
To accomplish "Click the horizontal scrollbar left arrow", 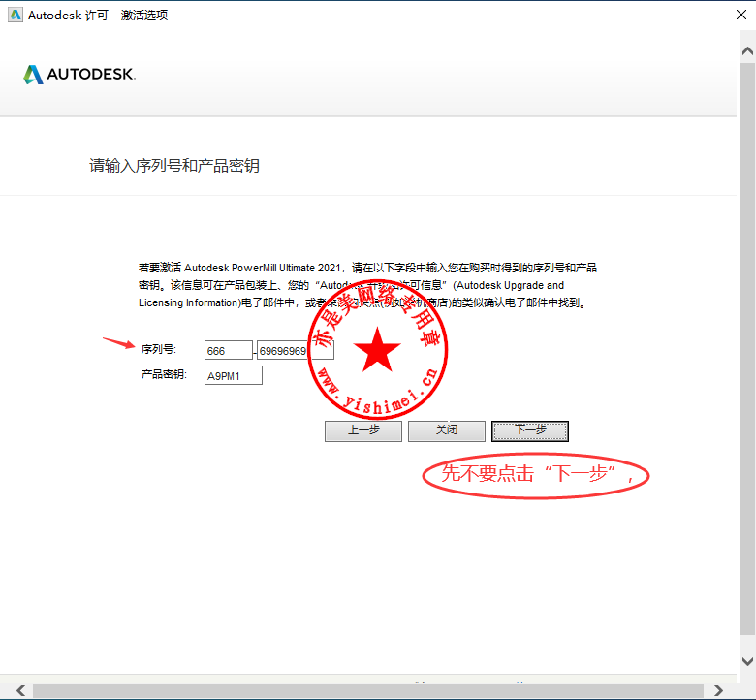I will tap(20, 690).
